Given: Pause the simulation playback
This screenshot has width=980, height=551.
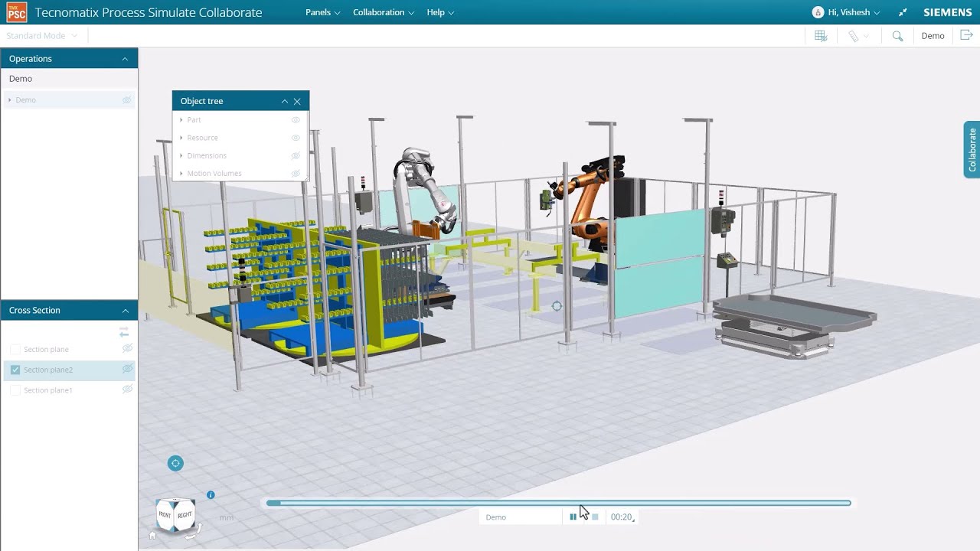Looking at the screenshot, I should pyautogui.click(x=573, y=517).
